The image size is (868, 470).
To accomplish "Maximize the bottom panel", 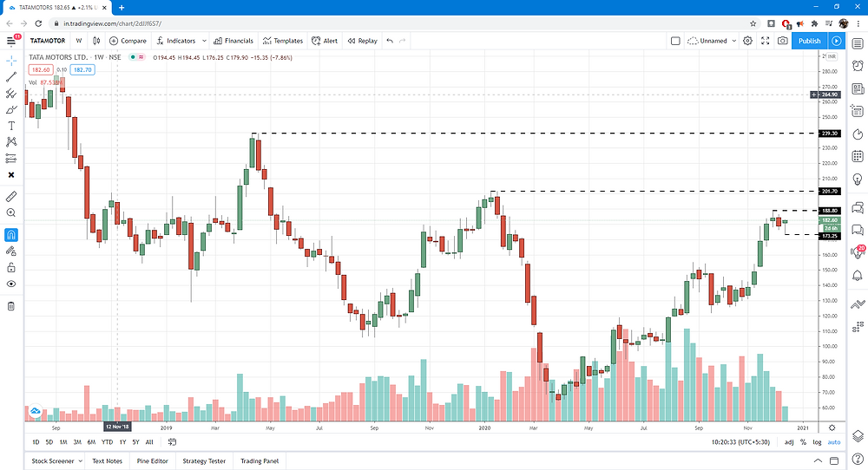I will pyautogui.click(x=834, y=461).
